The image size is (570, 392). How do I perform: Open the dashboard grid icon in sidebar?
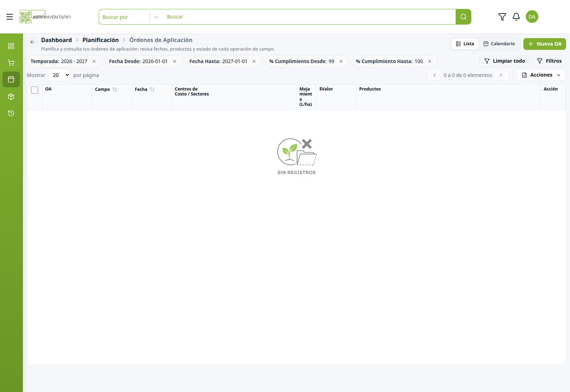[11, 46]
